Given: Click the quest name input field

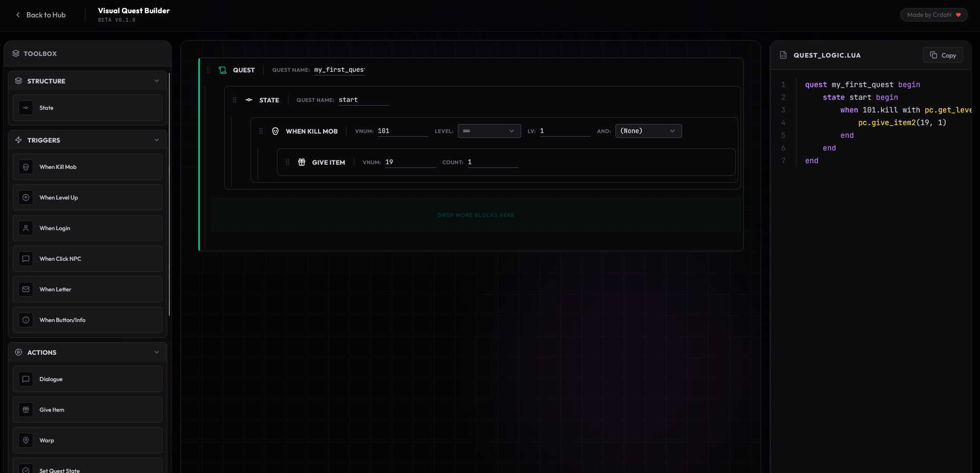Looking at the screenshot, I should click(x=340, y=70).
